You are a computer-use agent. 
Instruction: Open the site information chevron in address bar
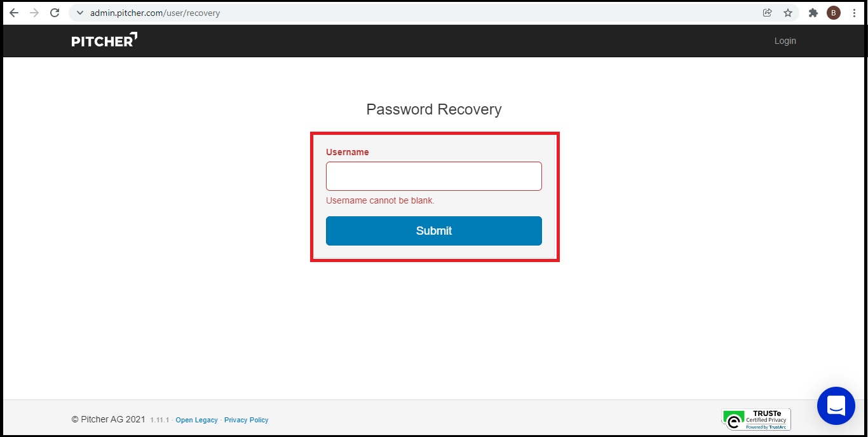pyautogui.click(x=79, y=13)
